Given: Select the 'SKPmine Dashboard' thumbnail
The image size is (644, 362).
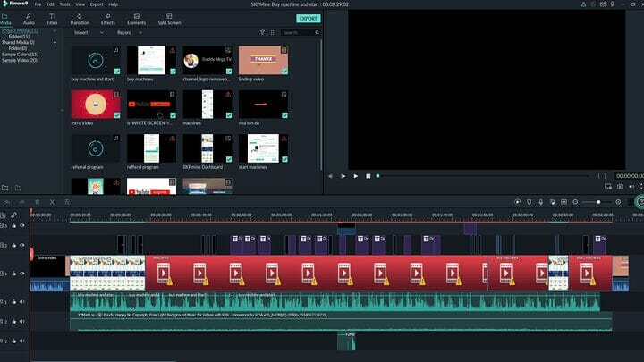Looking at the screenshot, I should (208, 148).
